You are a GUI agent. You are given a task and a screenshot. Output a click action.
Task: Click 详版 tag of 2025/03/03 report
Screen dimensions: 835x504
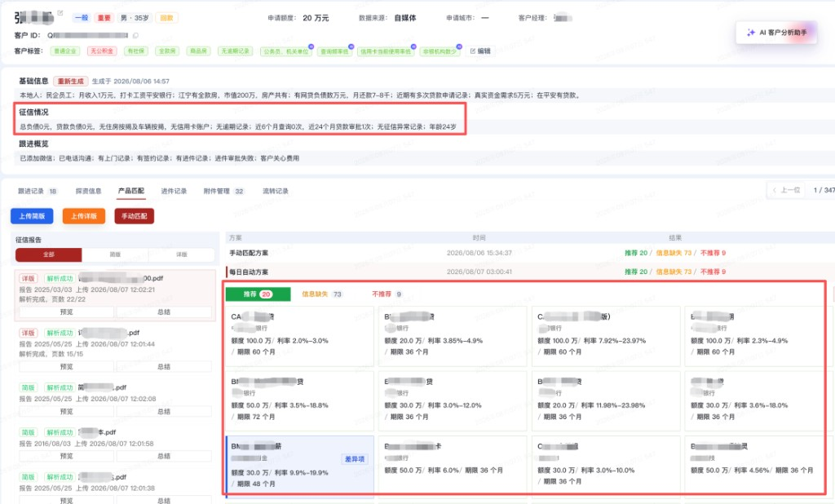28,278
